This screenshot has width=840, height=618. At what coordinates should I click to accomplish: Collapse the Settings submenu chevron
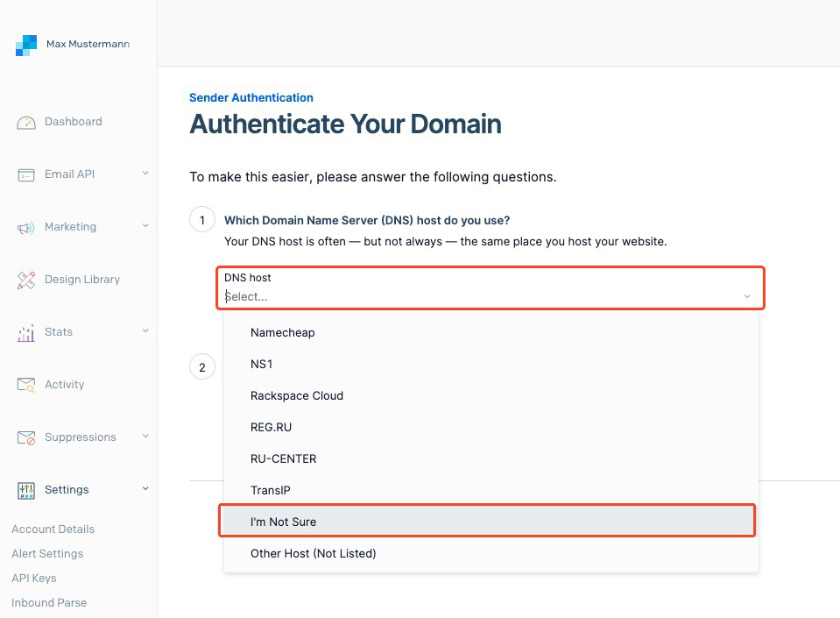tap(145, 488)
